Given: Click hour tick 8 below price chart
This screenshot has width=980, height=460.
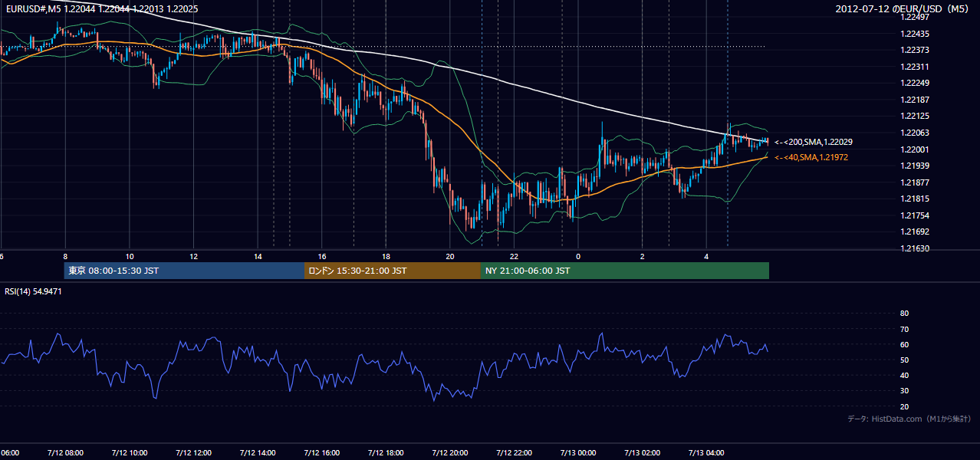Looking at the screenshot, I should pyautogui.click(x=65, y=256).
